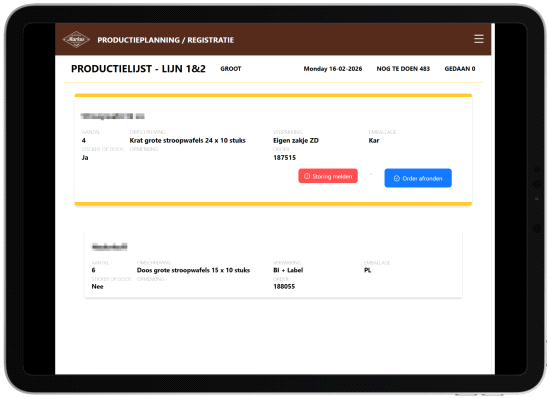The width and height of the screenshot is (550, 398).
Task: Select the PRODUCTIEPLANNING / REGISTRATIE header title
Action: pyautogui.click(x=166, y=40)
